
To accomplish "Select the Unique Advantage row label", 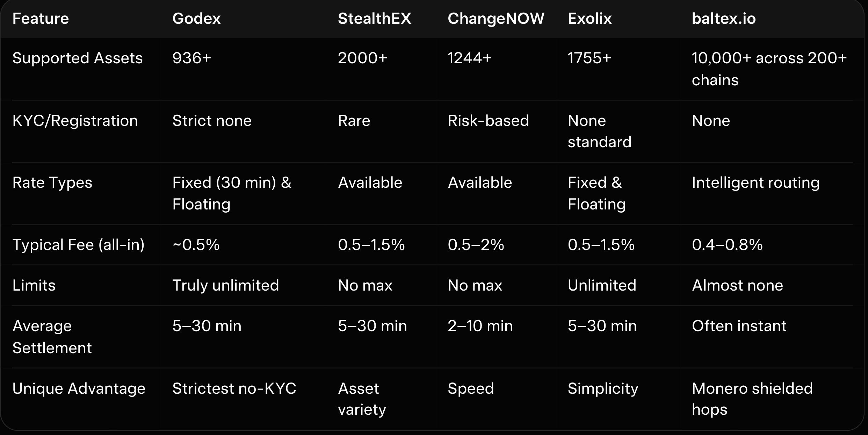I will (79, 388).
